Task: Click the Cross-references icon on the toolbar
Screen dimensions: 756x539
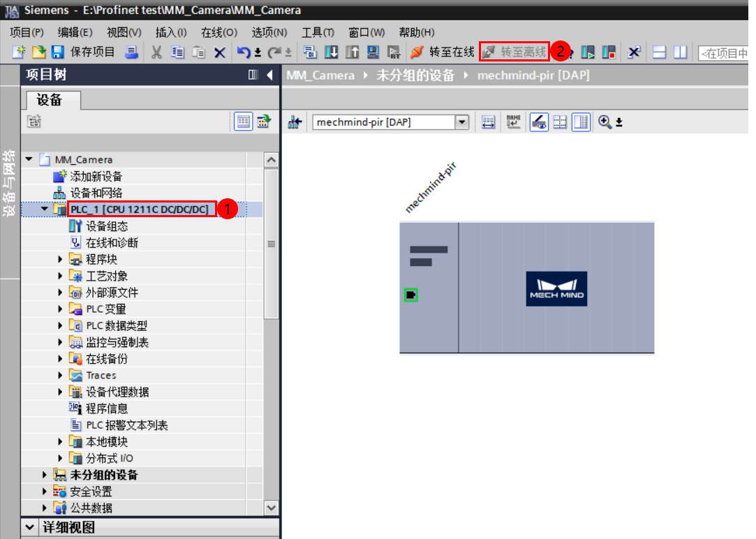Action: point(633,52)
